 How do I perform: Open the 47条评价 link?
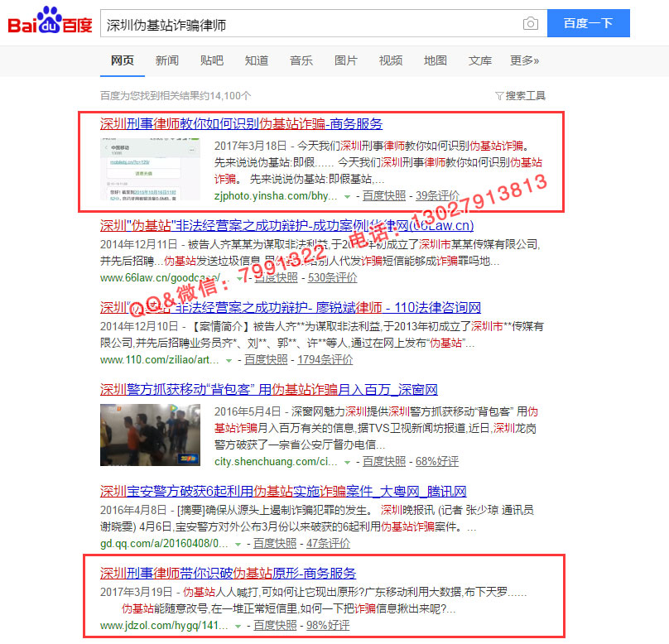pos(328,543)
